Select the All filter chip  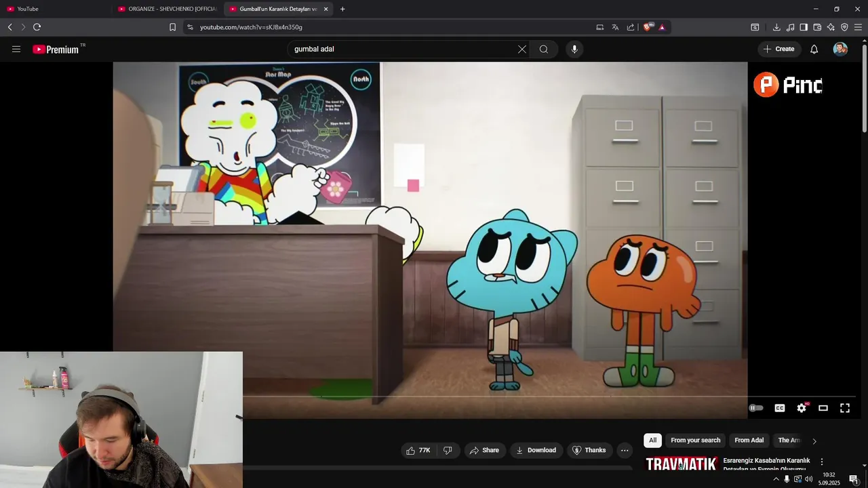pos(652,441)
